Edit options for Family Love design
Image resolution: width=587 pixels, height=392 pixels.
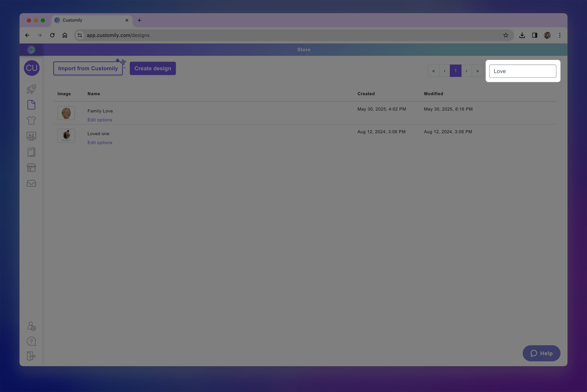(x=100, y=120)
